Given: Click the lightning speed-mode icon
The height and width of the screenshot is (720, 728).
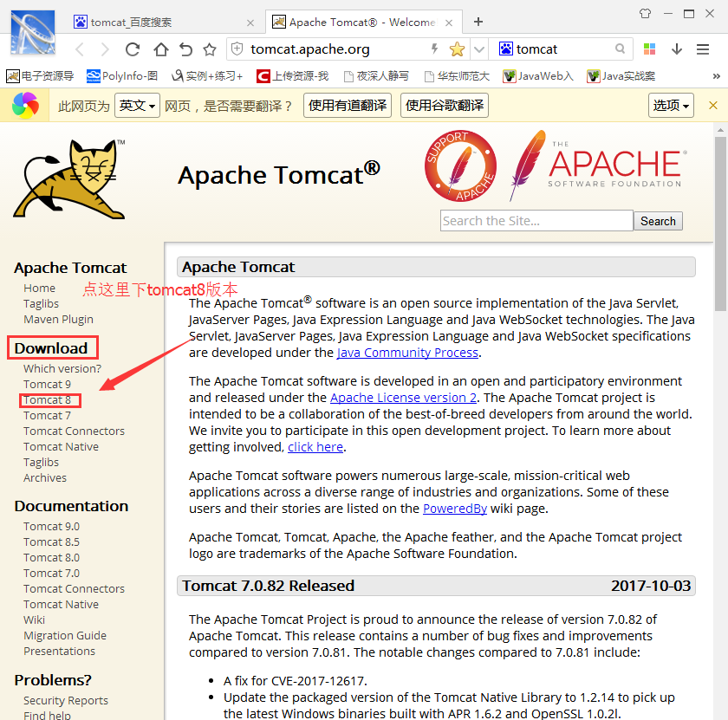Looking at the screenshot, I should pos(434,49).
